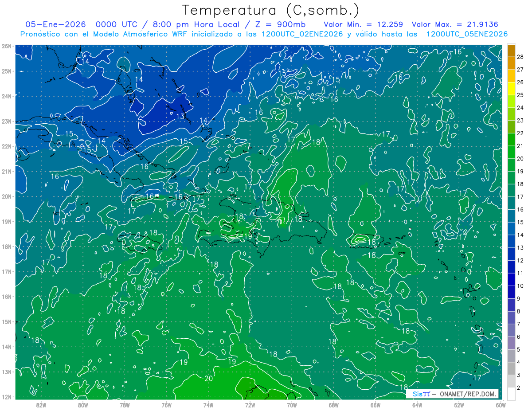
Task: Click value "8" on the color scale
Action: pyautogui.click(x=518, y=311)
